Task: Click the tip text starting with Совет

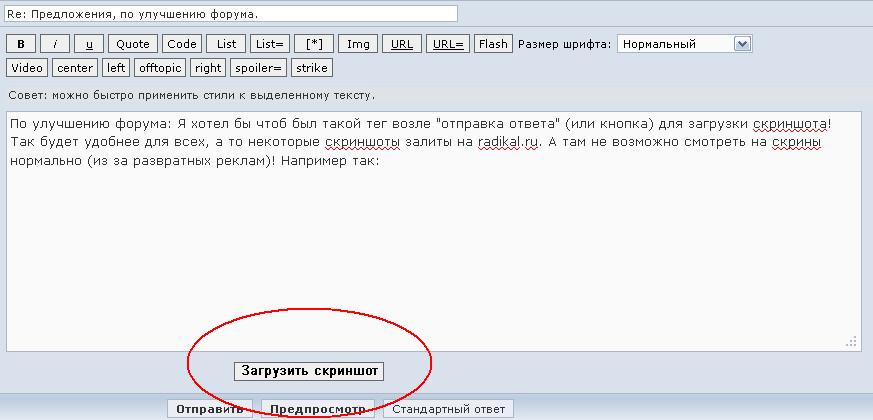Action: point(192,95)
